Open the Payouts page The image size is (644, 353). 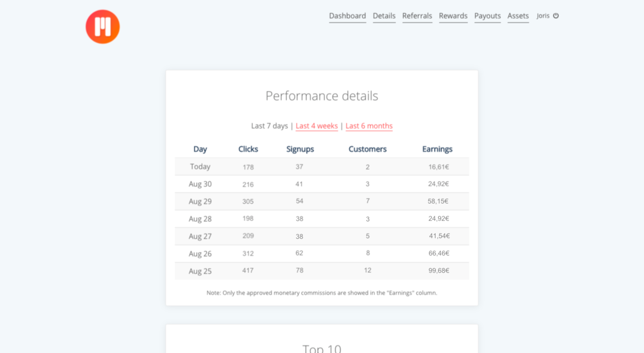point(487,16)
